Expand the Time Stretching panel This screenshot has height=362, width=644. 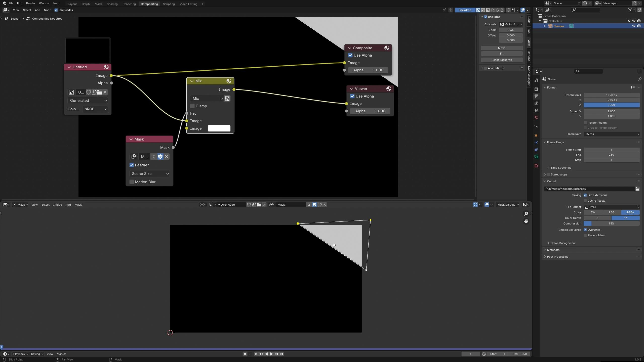[x=561, y=168]
